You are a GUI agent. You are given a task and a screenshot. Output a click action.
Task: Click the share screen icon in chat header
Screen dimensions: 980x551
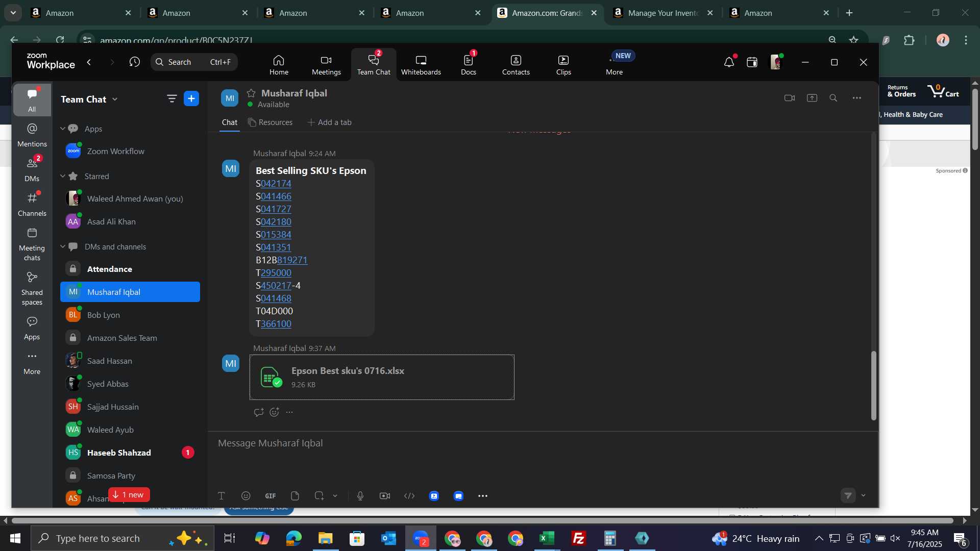coord(812,98)
